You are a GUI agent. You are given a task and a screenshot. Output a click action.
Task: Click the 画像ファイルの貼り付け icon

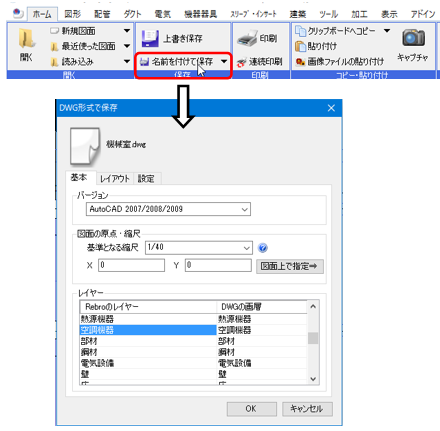pos(300,62)
